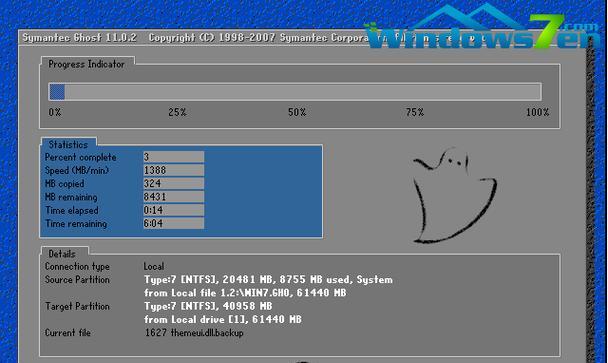
Task: Select the Time remaining value field
Action: (x=173, y=223)
